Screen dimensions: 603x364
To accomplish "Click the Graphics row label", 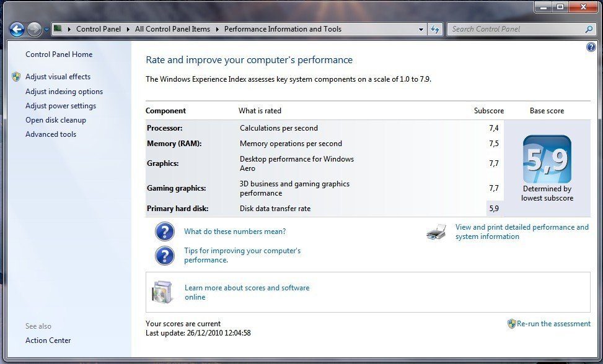I will click(162, 163).
